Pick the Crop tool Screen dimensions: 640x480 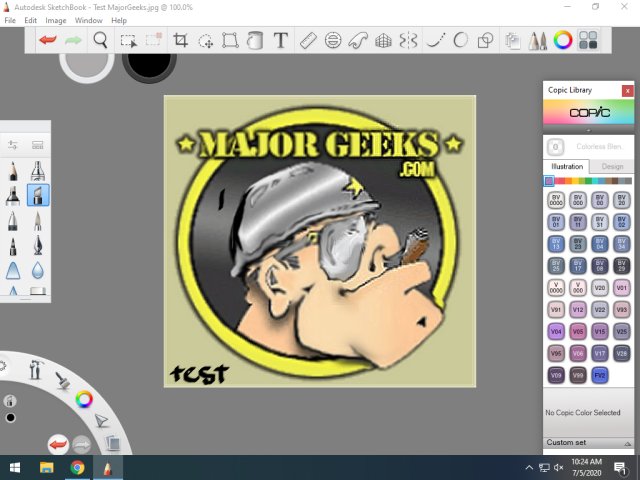pos(180,40)
